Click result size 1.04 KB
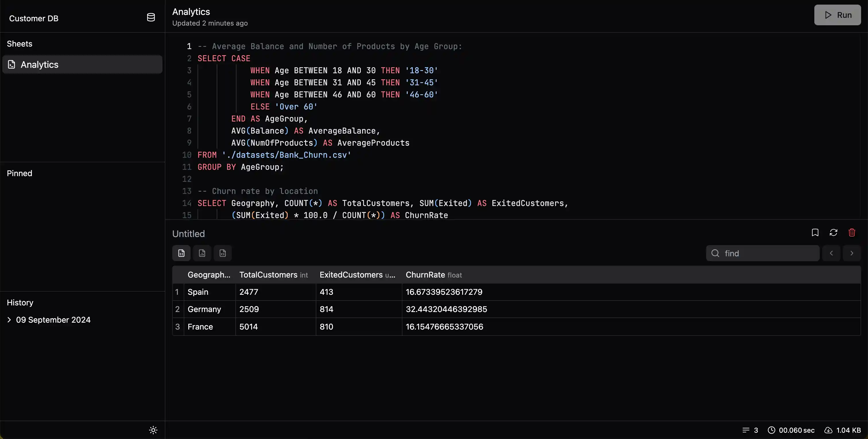868x439 pixels. (843, 430)
